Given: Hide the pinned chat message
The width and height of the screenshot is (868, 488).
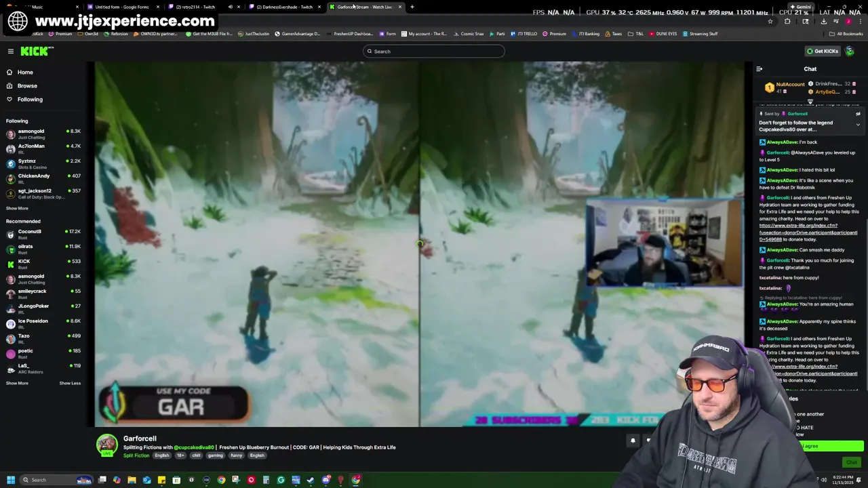Looking at the screenshot, I should [858, 114].
